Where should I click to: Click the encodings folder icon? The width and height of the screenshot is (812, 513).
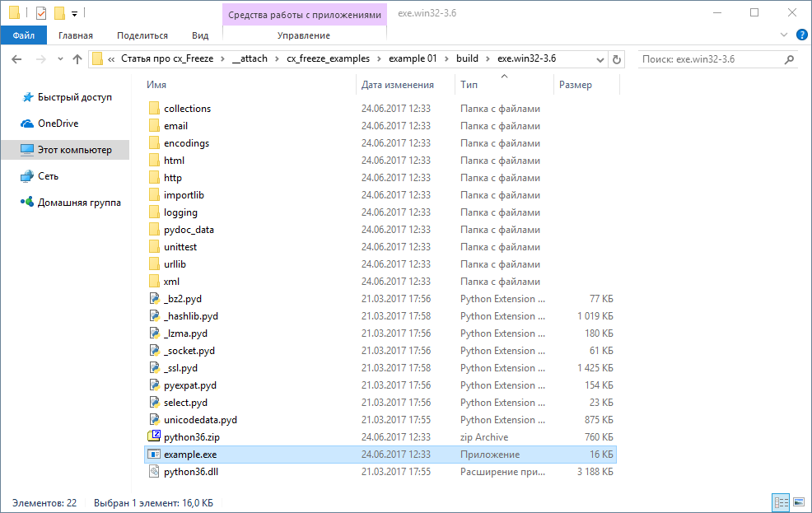(154, 143)
